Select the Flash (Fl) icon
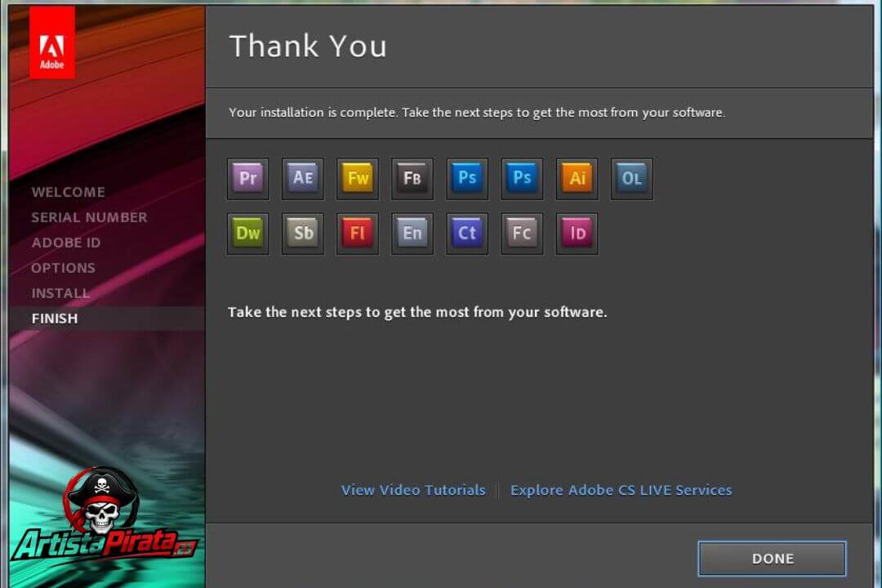882x588 pixels. pos(358,234)
